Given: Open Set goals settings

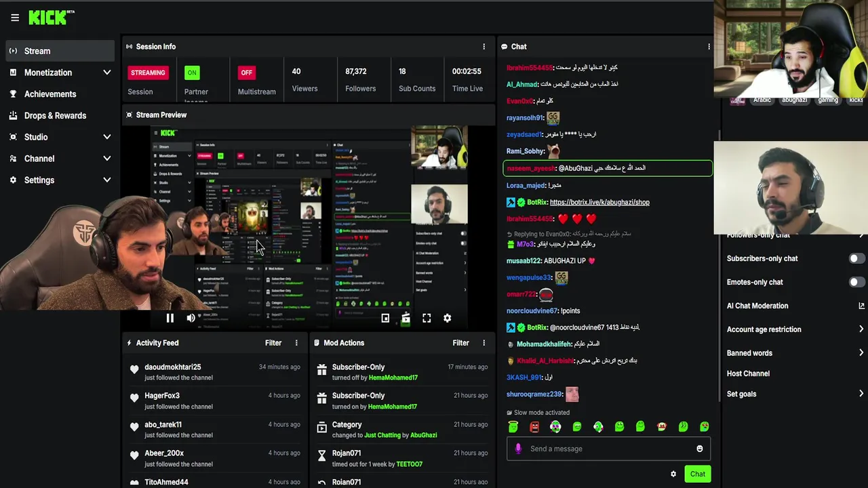Looking at the screenshot, I should tap(795, 394).
